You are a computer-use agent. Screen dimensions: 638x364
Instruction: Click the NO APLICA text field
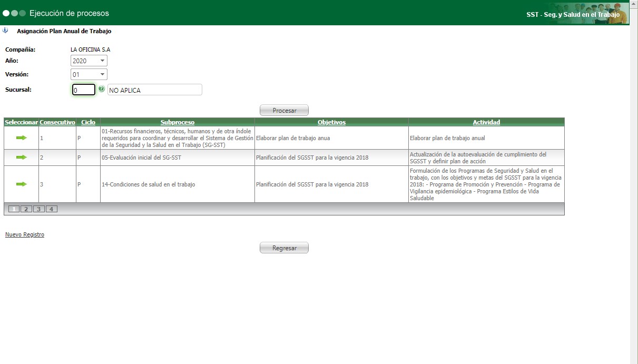tap(155, 90)
